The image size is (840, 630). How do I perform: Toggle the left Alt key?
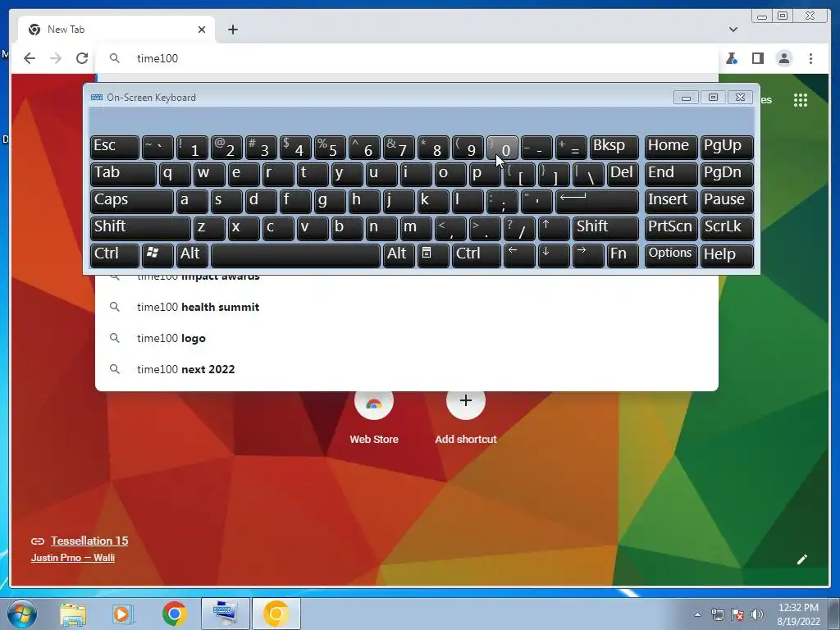coord(192,256)
